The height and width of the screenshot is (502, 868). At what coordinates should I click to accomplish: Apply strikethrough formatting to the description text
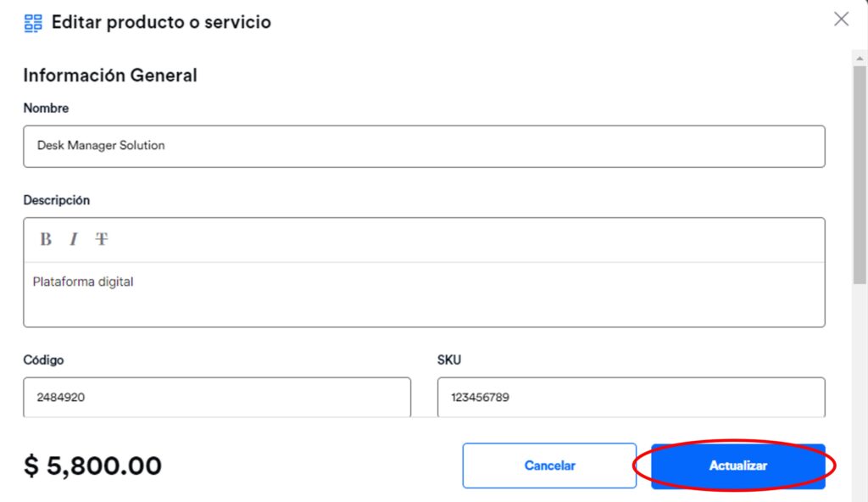point(101,239)
